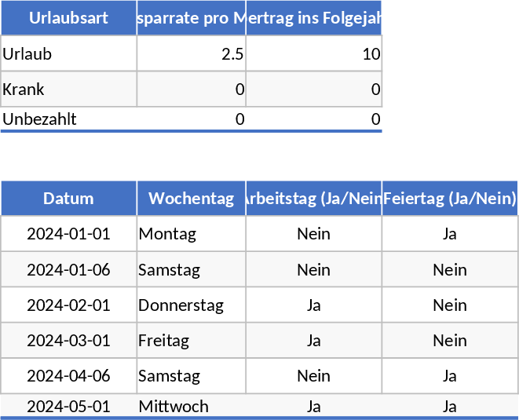519x420 pixels.
Task: Select the 2024-05-01 date cell
Action: coord(68,407)
